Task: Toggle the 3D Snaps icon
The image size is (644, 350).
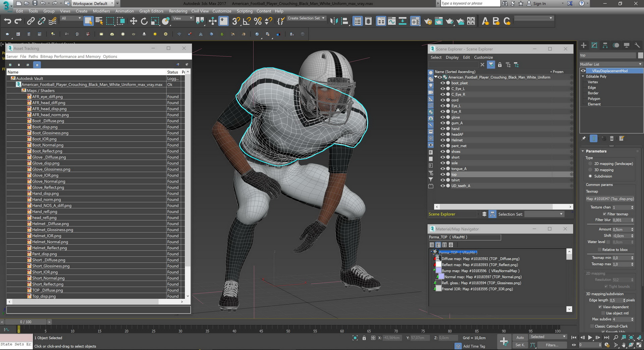Action: tap(236, 21)
